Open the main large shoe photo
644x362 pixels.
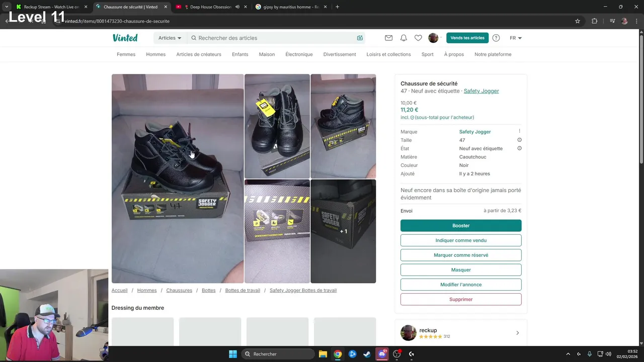pos(178,178)
